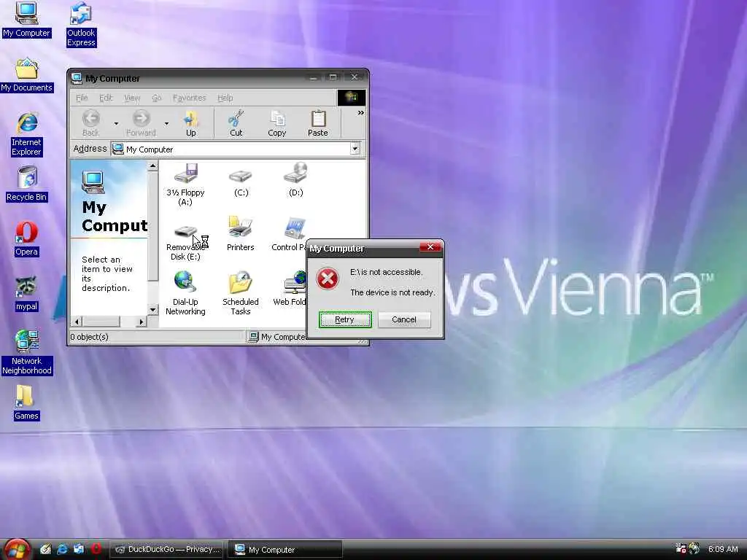Click the Cut toolbar button
This screenshot has height=560, width=747.
point(236,123)
